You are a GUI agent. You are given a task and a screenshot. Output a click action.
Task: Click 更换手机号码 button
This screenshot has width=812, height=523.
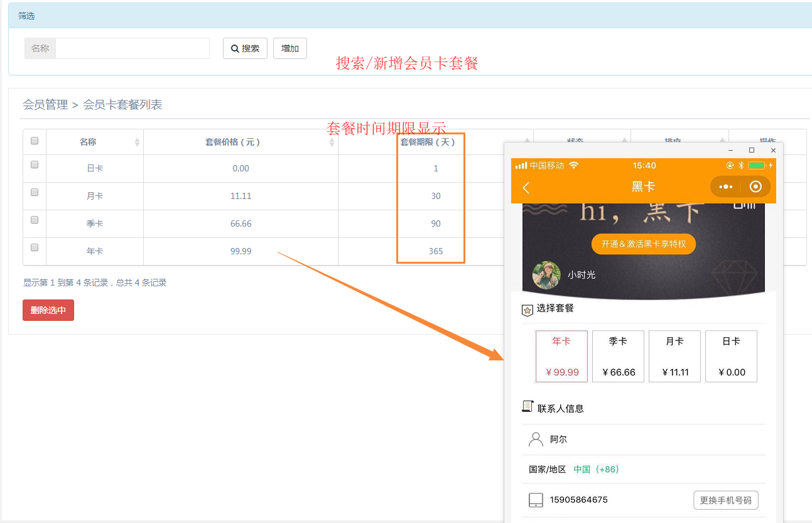726,500
